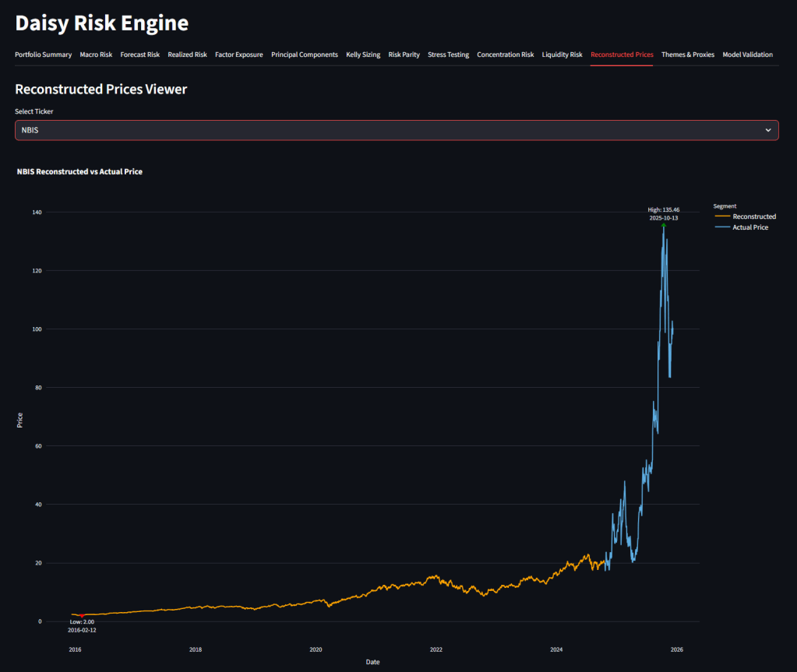Select the Realized Risk tab

(187, 55)
